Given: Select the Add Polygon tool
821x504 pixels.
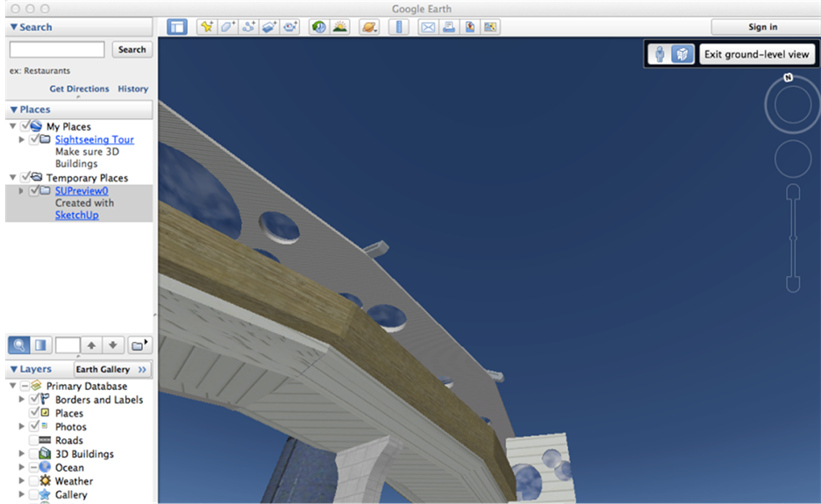Looking at the screenshot, I should click(x=227, y=27).
